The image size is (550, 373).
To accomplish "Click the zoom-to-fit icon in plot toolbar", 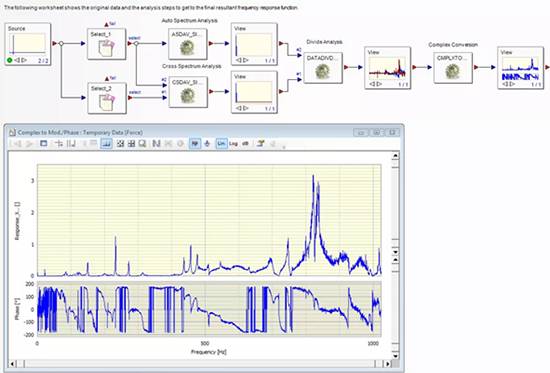I will pos(120,144).
